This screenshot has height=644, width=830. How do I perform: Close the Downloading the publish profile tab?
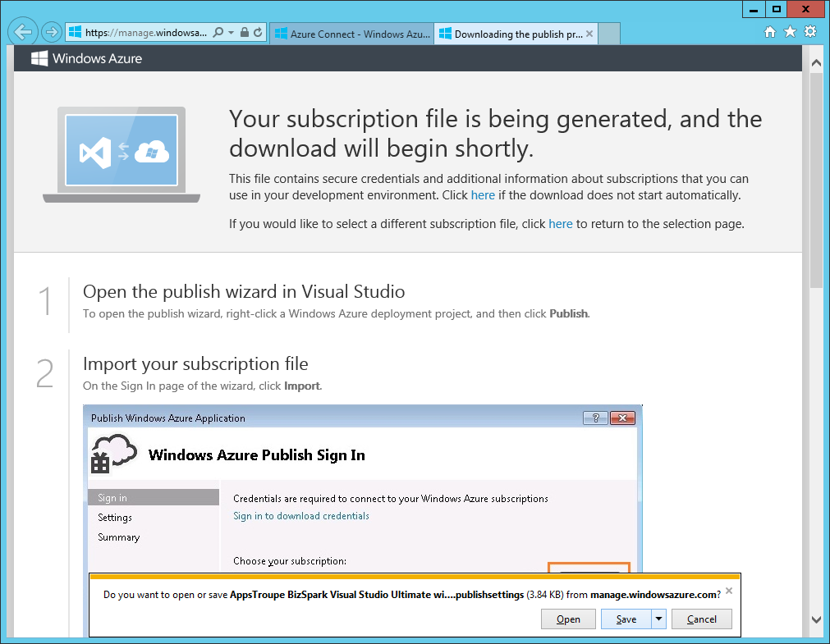[x=589, y=34]
